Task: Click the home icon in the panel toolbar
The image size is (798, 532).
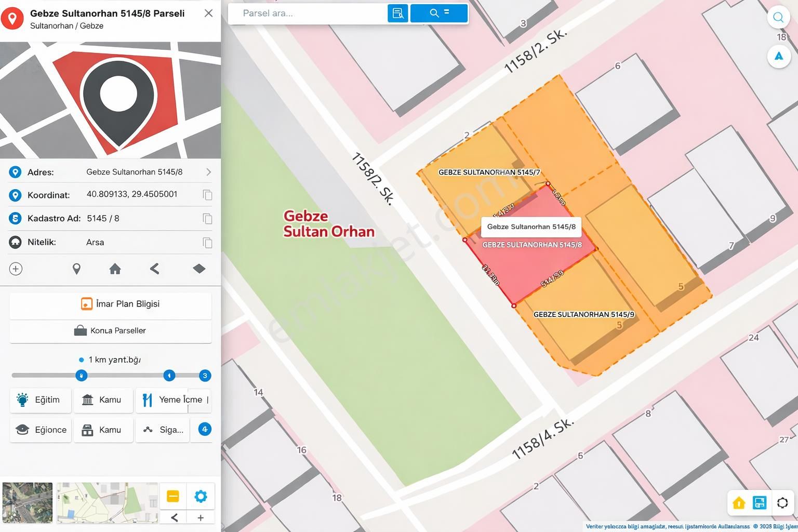Action: tap(115, 269)
